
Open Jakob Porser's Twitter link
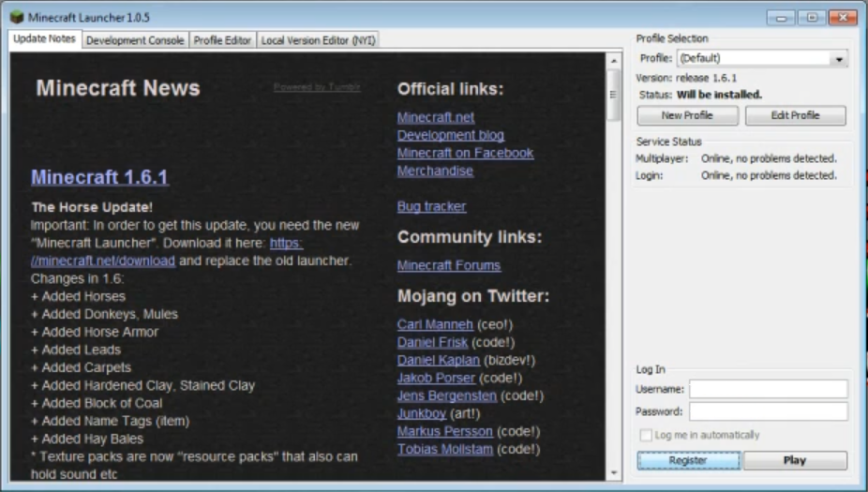(x=436, y=378)
